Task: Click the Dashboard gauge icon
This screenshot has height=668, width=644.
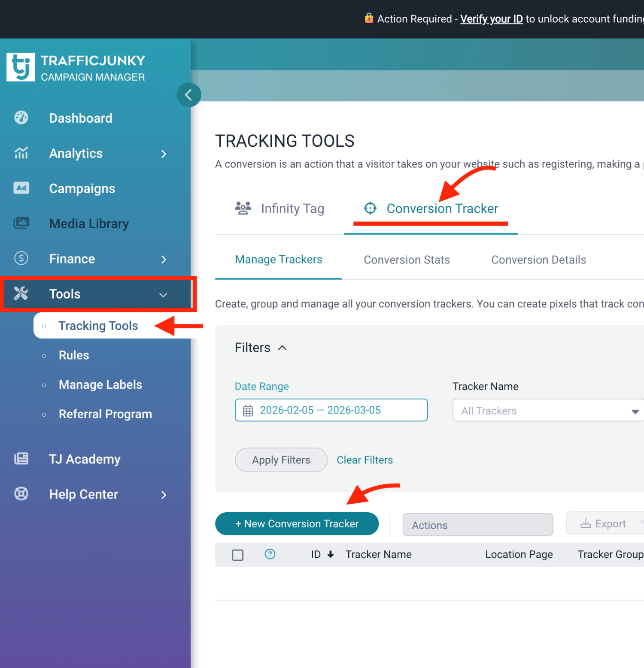Action: 21,118
